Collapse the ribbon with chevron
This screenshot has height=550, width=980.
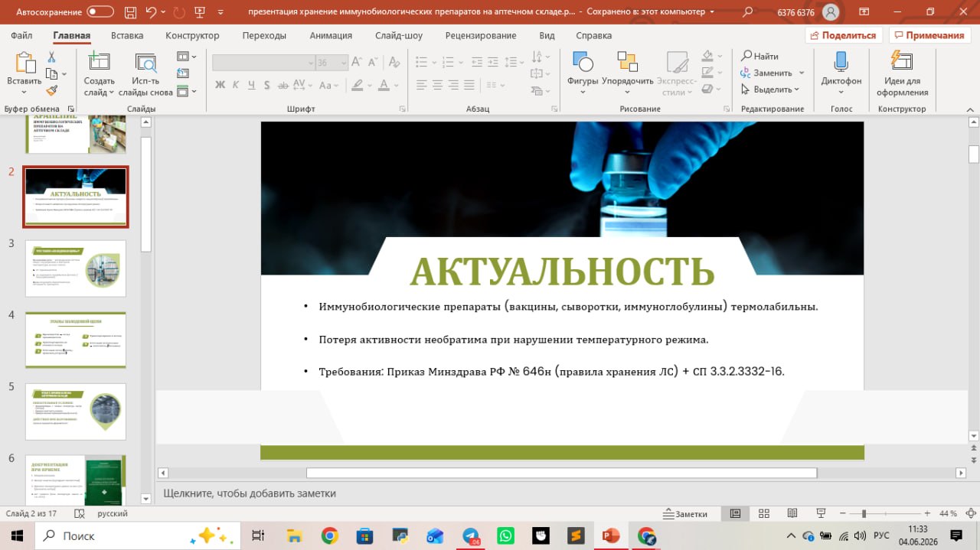969,109
